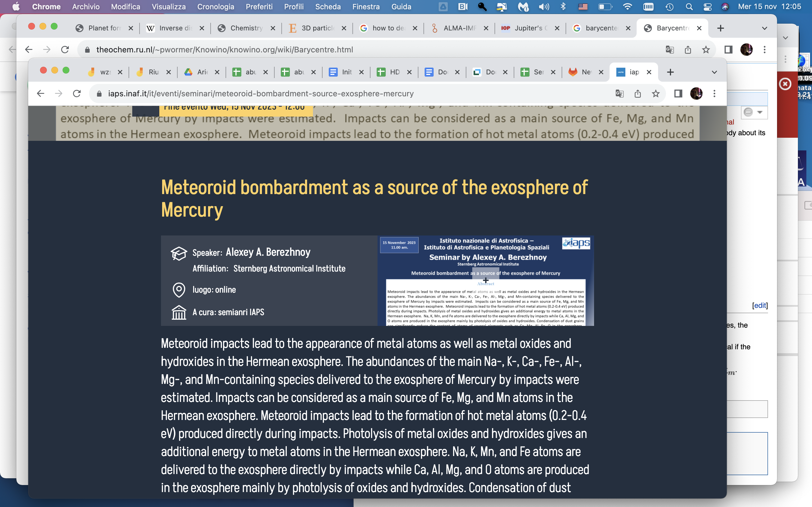Image resolution: width=812 pixels, height=507 pixels.
Task: Open Chrome three-dot menu in front window
Action: 714,94
